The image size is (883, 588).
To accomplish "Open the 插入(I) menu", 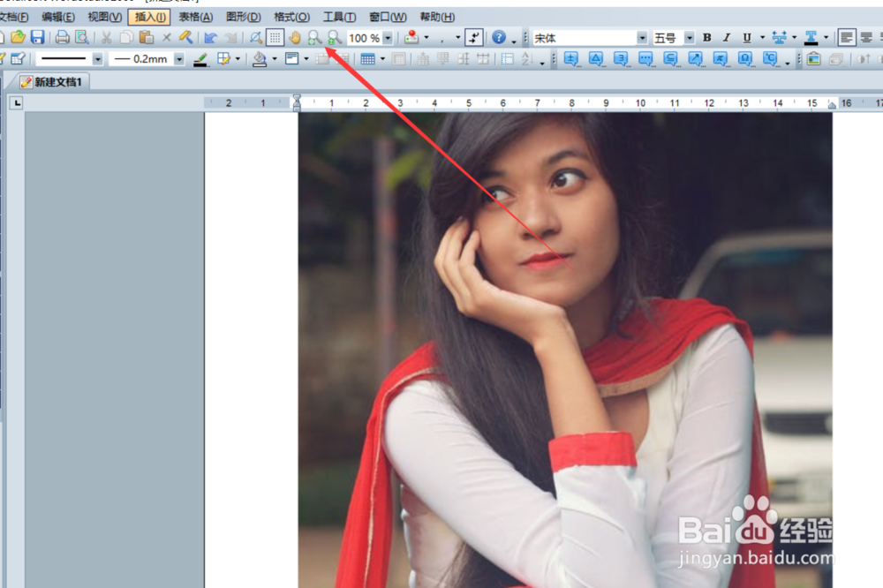I will [150, 17].
